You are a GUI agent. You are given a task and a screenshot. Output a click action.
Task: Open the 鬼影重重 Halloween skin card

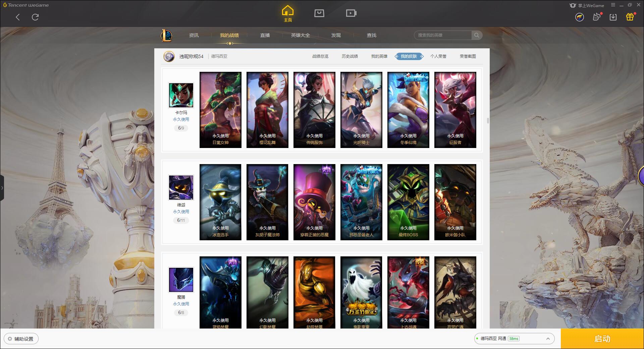(x=361, y=292)
